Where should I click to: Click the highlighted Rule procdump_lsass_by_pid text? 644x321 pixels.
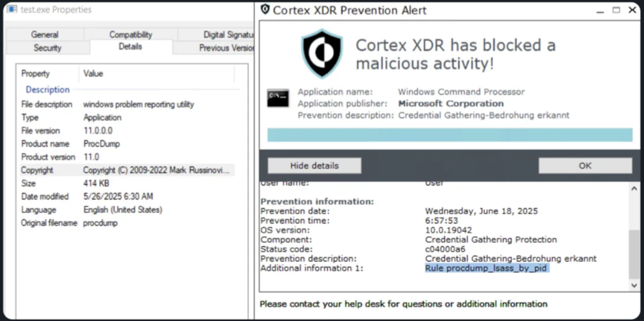point(486,268)
